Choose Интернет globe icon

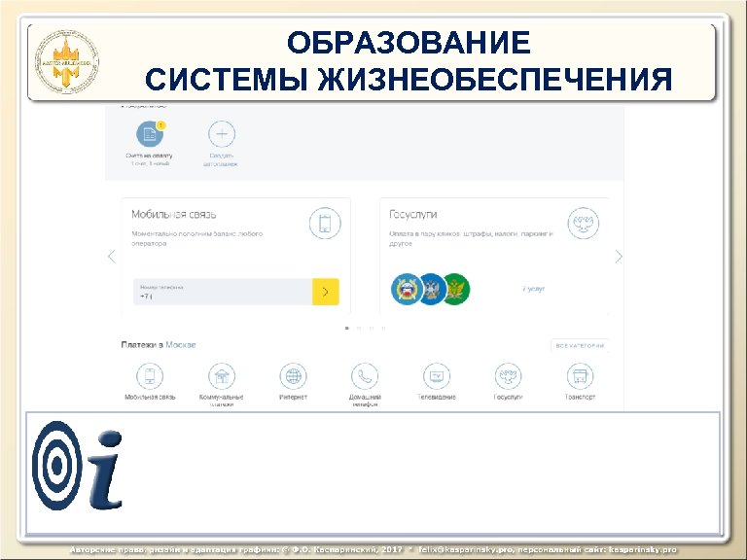coord(293,376)
